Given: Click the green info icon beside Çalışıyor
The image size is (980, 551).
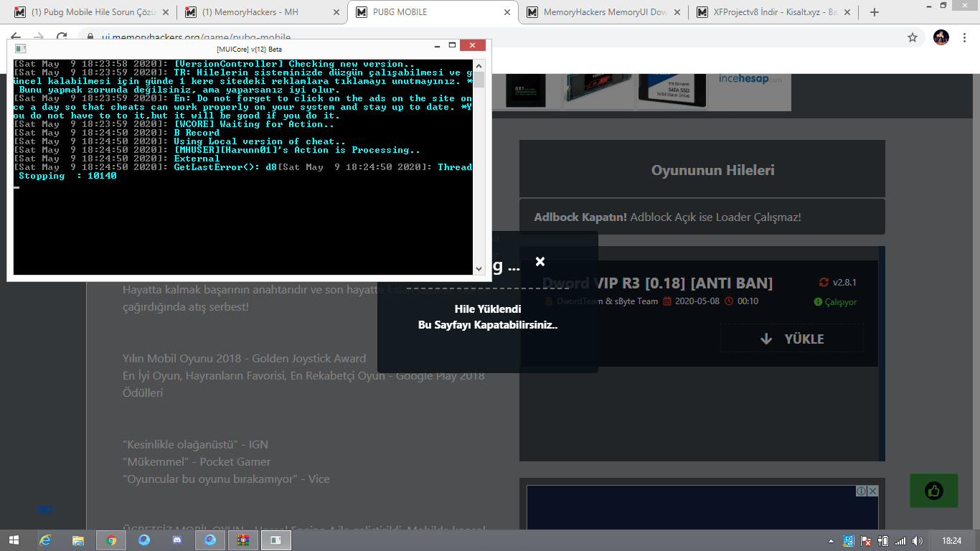Looking at the screenshot, I should pyautogui.click(x=818, y=302).
